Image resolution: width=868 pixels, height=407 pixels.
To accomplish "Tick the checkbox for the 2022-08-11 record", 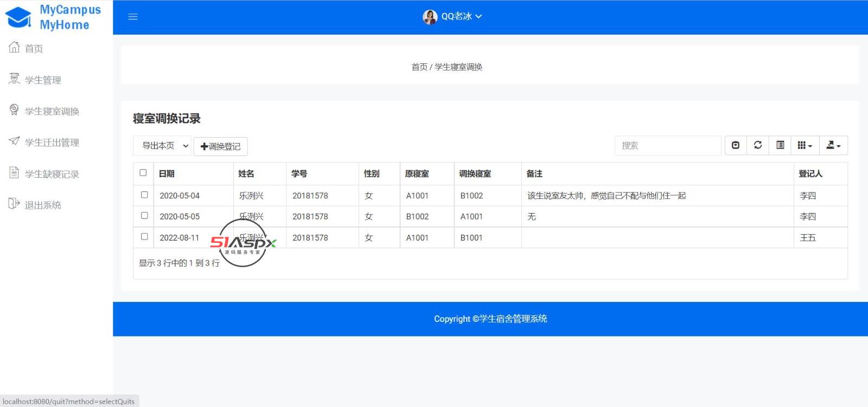I will (144, 237).
